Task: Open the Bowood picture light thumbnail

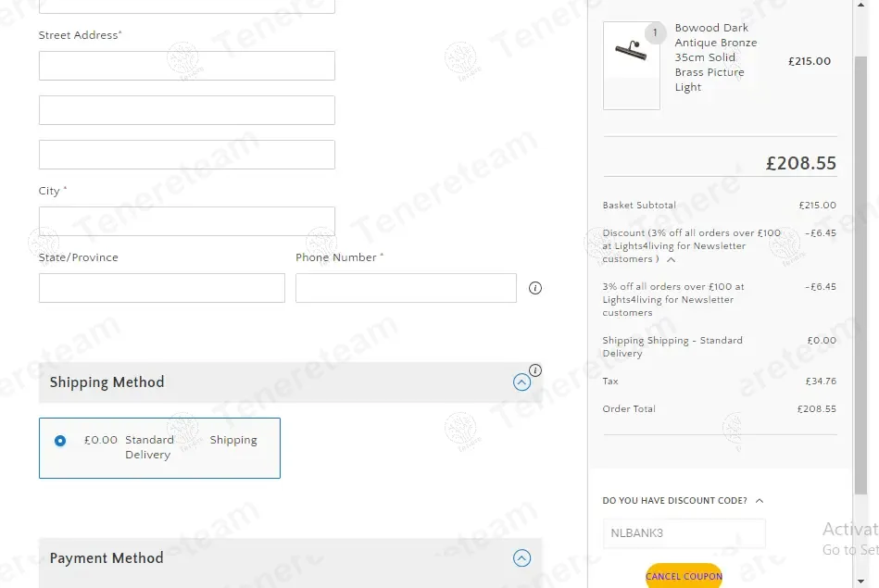Action: (x=631, y=65)
